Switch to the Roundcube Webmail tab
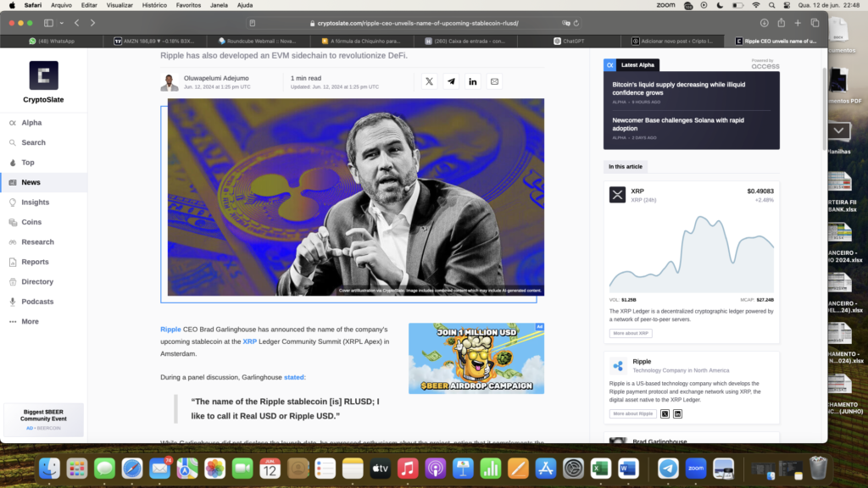Screen dimensions: 868x488 click(x=258, y=41)
